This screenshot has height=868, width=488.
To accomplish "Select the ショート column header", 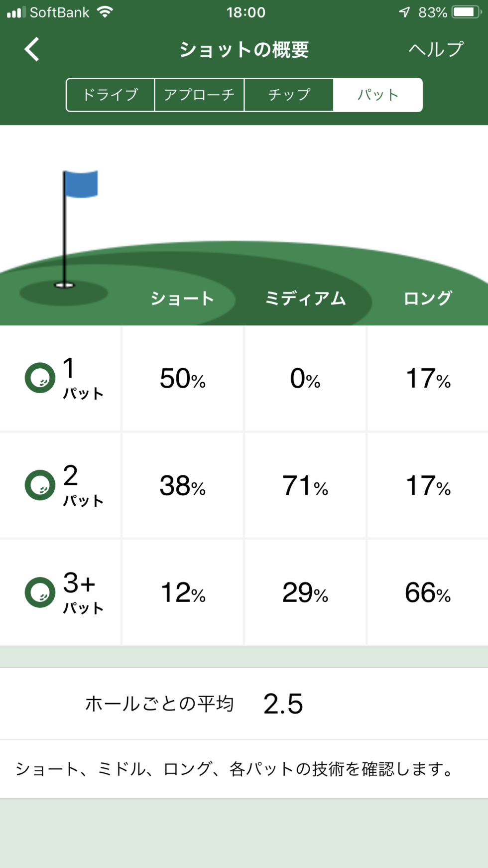I will (182, 298).
